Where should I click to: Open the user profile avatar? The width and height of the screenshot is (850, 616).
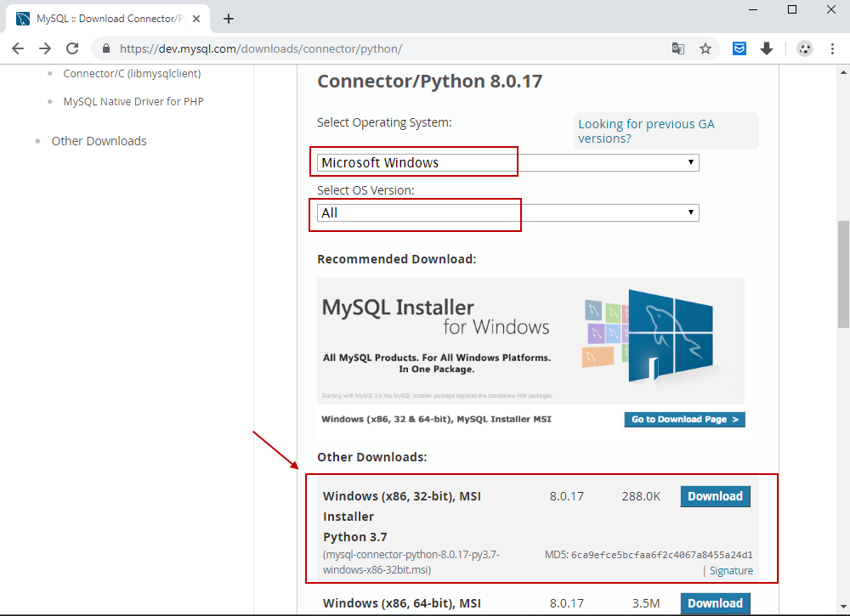click(805, 48)
